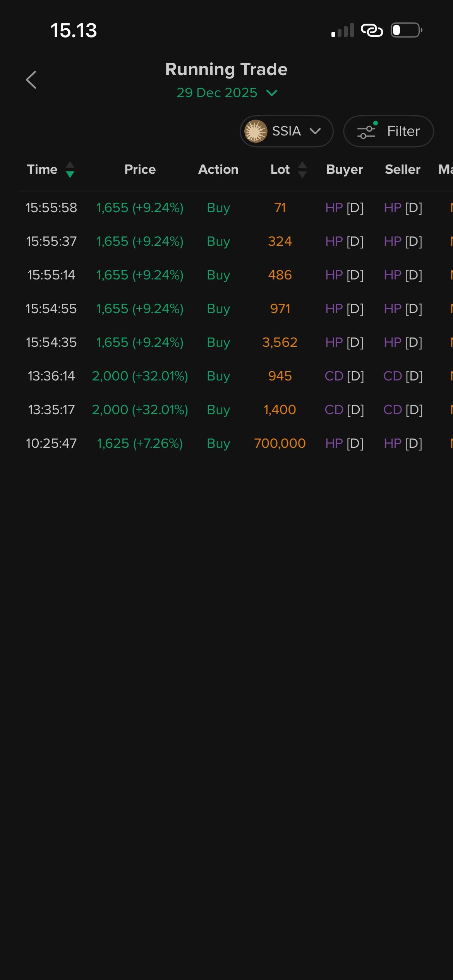Tap CD seller broker in 13:36:14 trade
453x980 pixels.
[x=393, y=376]
